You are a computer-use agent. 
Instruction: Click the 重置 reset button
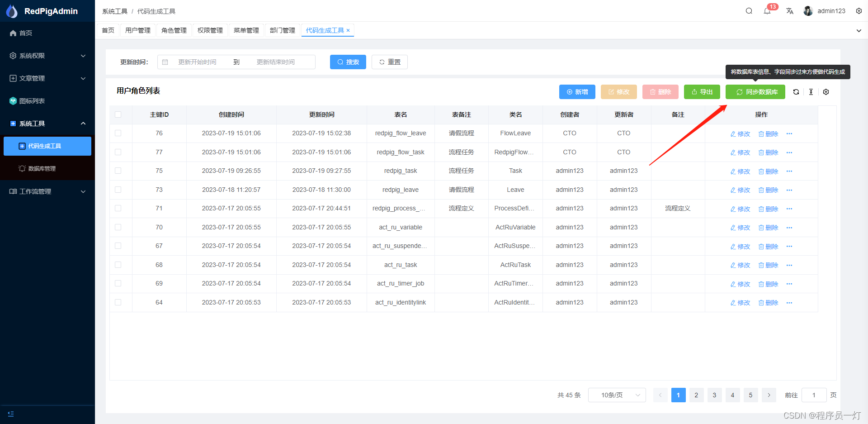(x=390, y=62)
